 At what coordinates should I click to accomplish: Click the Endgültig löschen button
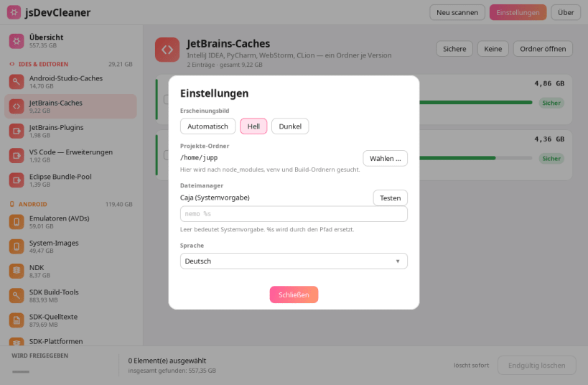click(536, 365)
